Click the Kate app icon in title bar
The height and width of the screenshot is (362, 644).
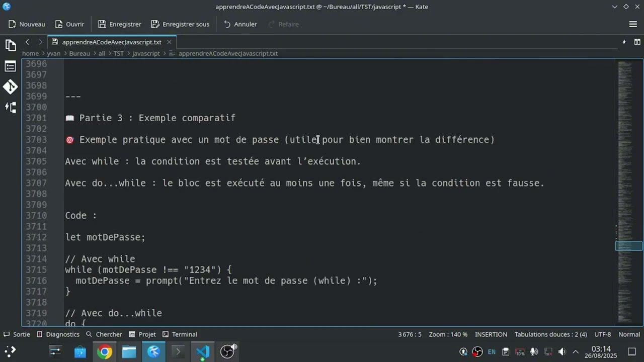click(7, 7)
